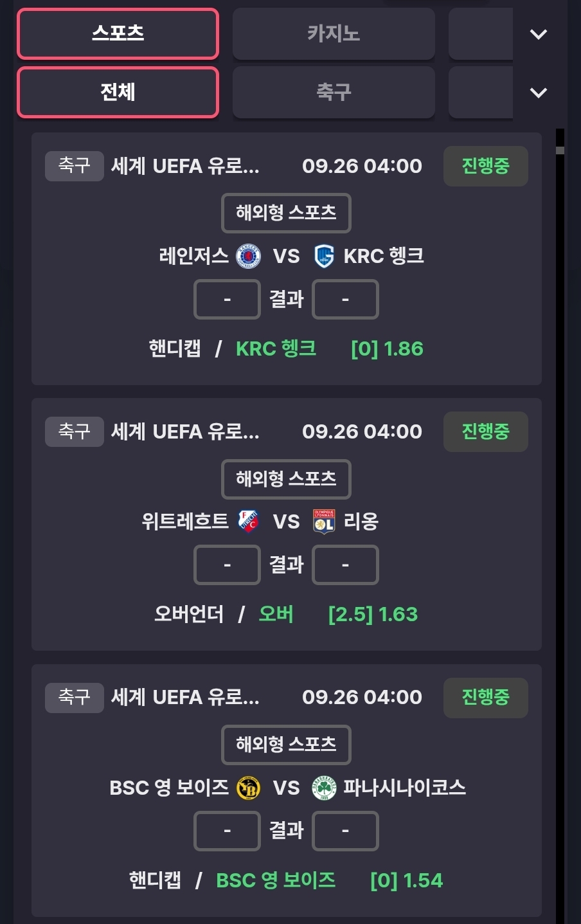The height and width of the screenshot is (924, 581).
Task: Filter by the 축구 tab
Action: pos(333,93)
